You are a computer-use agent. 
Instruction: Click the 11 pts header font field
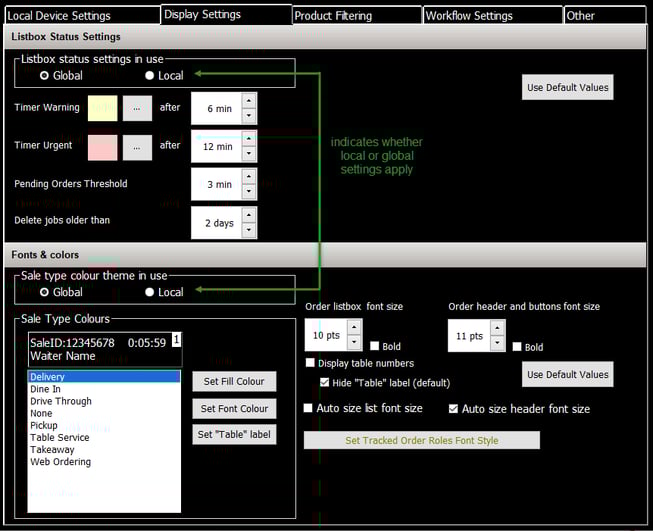tap(469, 336)
